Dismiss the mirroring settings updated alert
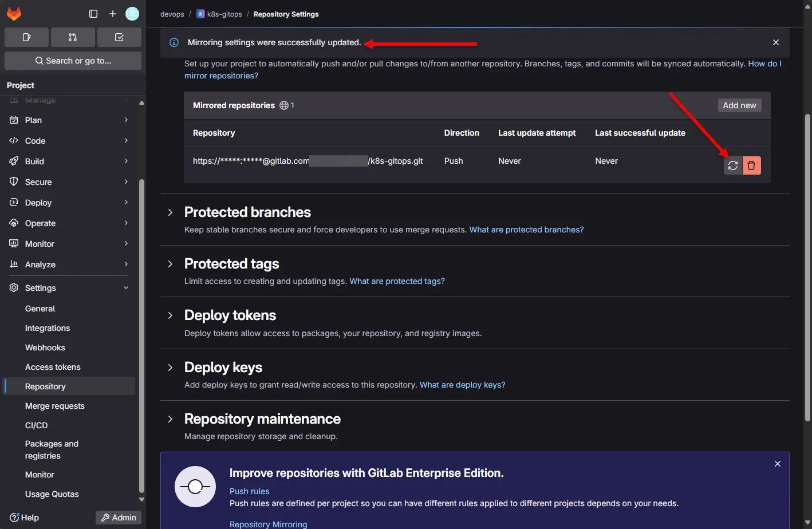812x529 pixels. (x=775, y=42)
